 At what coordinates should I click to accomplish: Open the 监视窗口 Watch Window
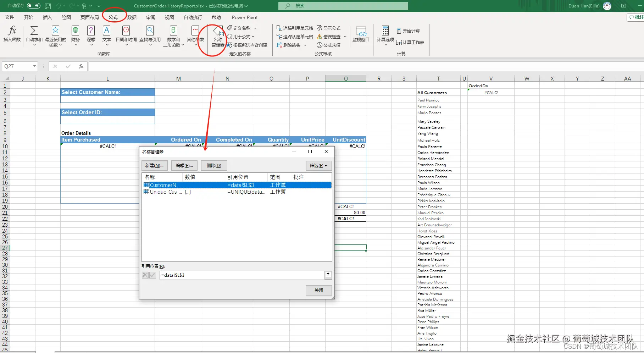coord(361,34)
